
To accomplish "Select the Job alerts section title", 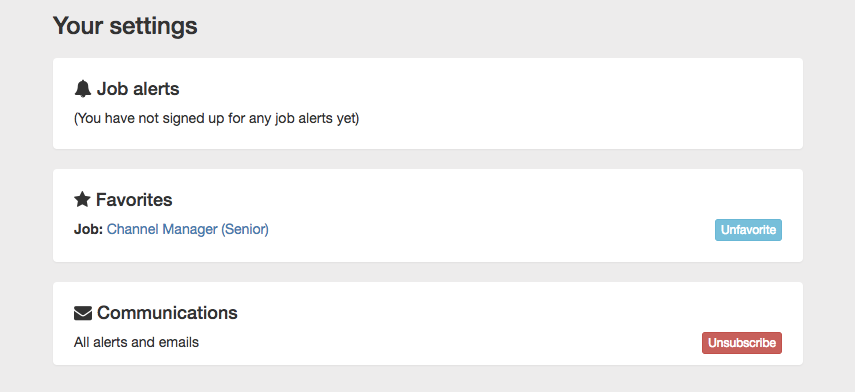I will 138,88.
